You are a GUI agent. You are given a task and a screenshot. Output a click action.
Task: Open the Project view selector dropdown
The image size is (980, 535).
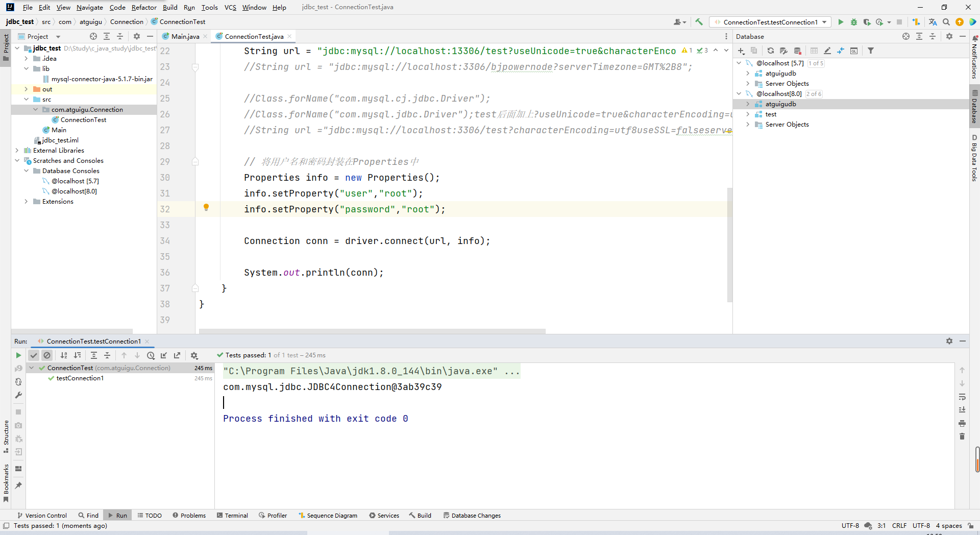pyautogui.click(x=58, y=37)
